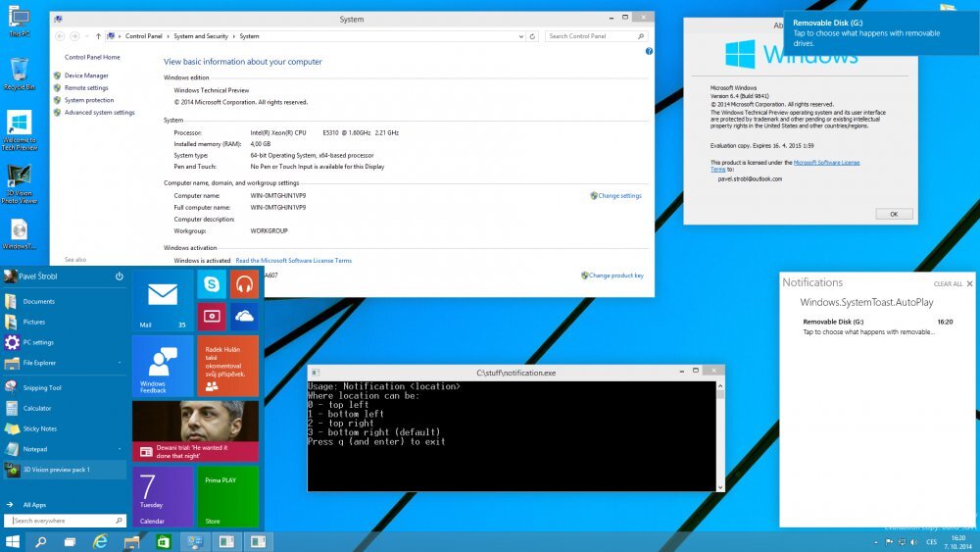
Task: Open the Dewani trial news tile
Action: 195,430
